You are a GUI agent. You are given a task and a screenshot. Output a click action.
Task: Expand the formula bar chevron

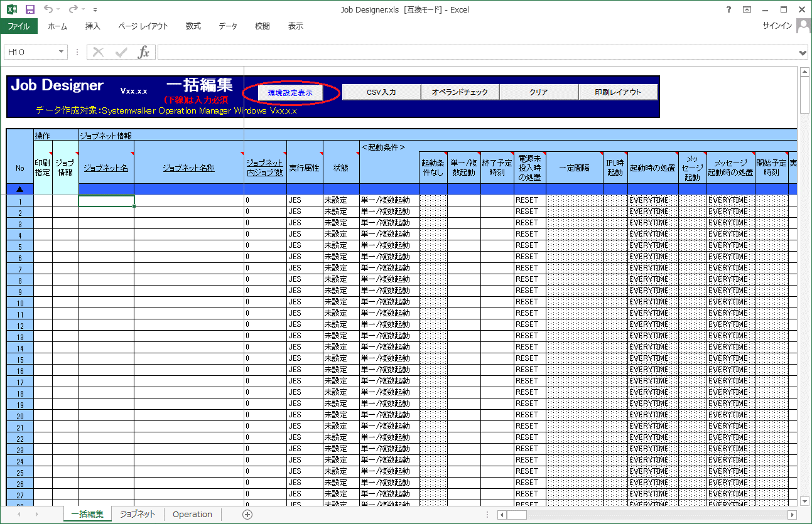(803, 53)
